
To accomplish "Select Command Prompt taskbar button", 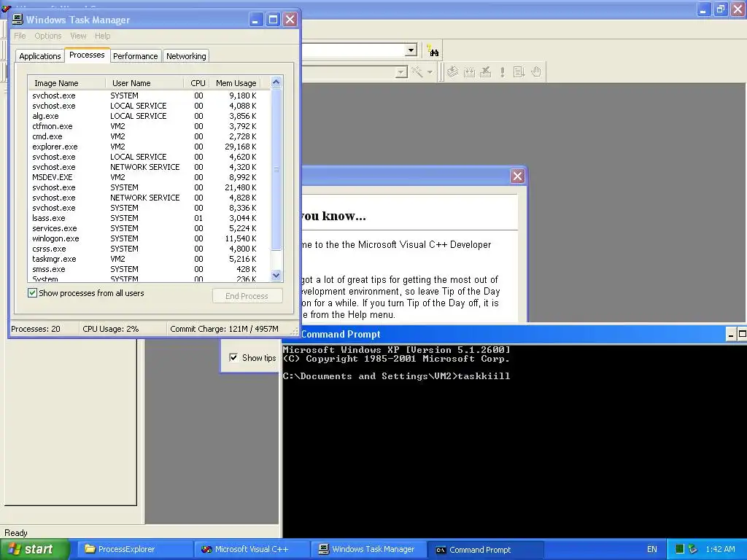I will point(485,550).
